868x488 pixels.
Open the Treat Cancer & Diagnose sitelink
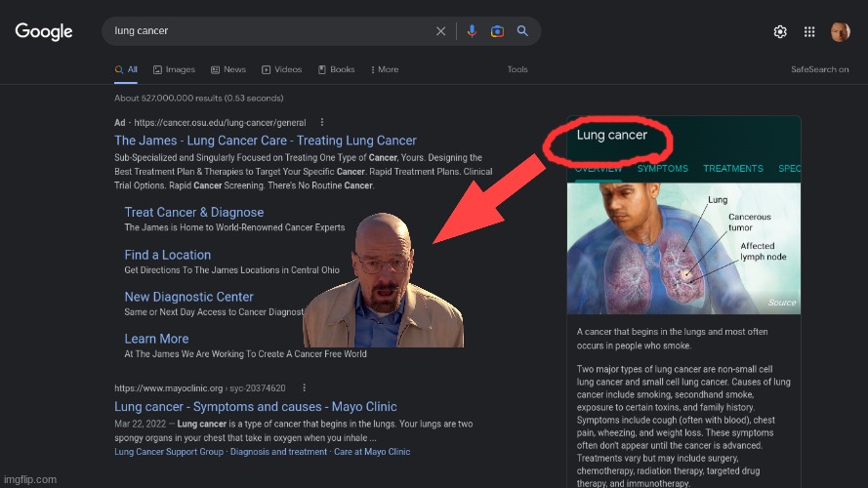[193, 213]
